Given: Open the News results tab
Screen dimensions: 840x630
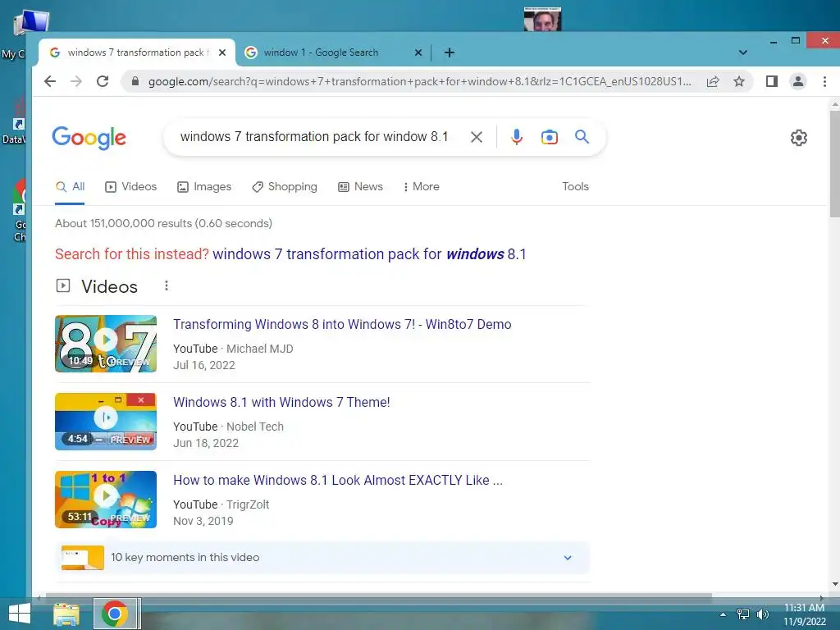Looking at the screenshot, I should pyautogui.click(x=360, y=187).
